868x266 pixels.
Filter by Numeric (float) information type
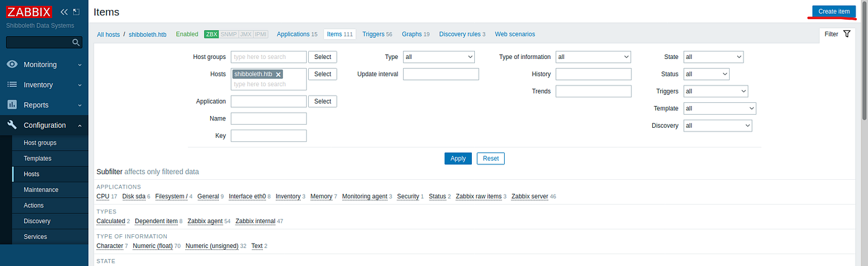[153, 246]
